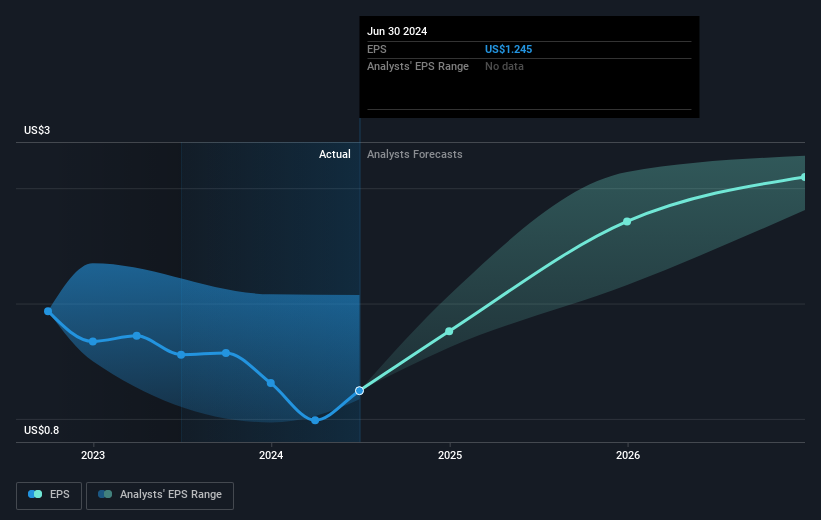The height and width of the screenshot is (520, 821).
Task: Select the EPS point at start of 2023
Action: (93, 341)
